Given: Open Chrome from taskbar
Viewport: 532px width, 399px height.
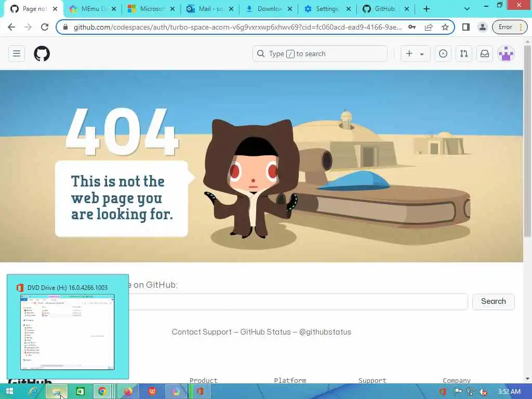Looking at the screenshot, I should pyautogui.click(x=102, y=392).
